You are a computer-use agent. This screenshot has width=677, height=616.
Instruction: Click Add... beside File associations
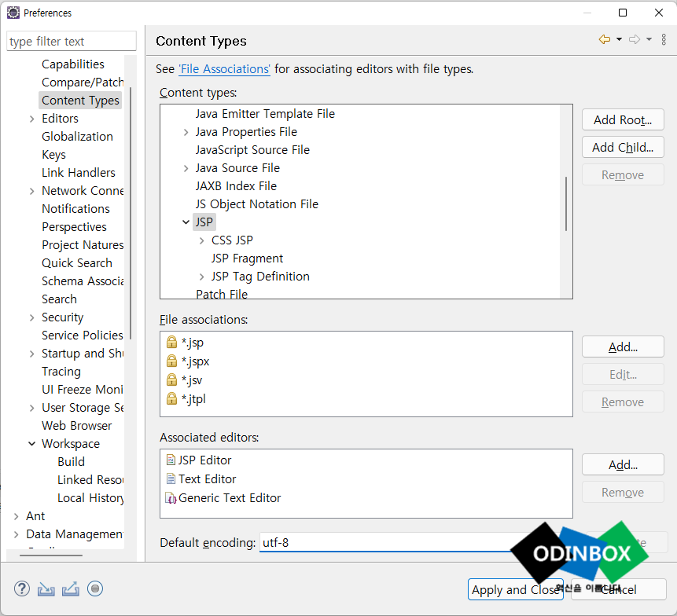623,346
